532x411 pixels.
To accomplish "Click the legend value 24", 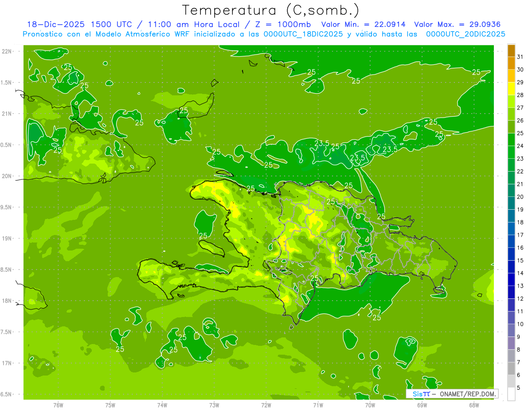I will tap(520, 146).
